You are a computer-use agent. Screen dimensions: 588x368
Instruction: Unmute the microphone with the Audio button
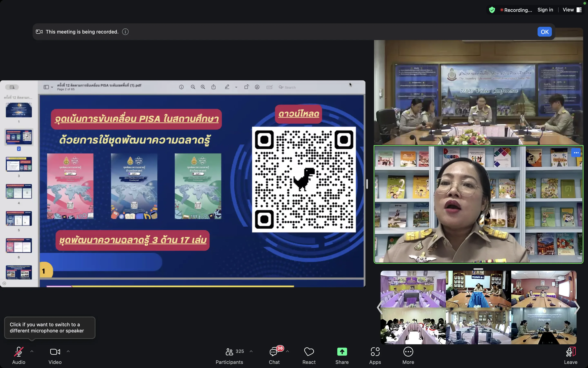click(19, 355)
